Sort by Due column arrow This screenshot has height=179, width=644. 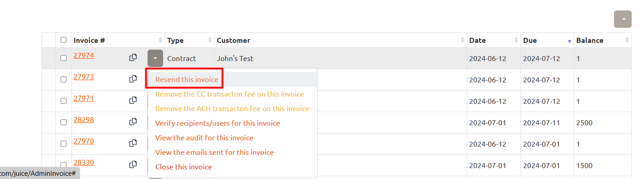(x=569, y=41)
